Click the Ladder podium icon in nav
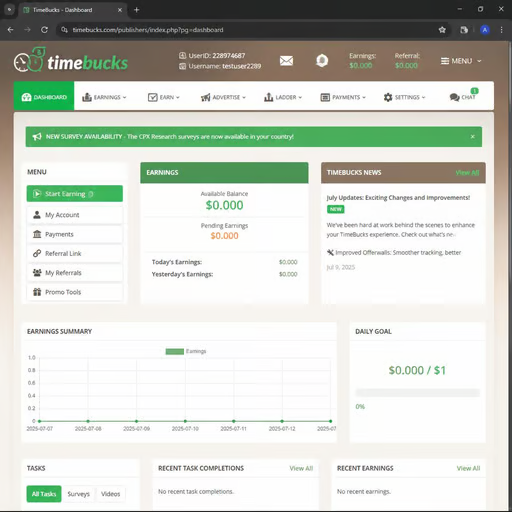 click(268, 97)
